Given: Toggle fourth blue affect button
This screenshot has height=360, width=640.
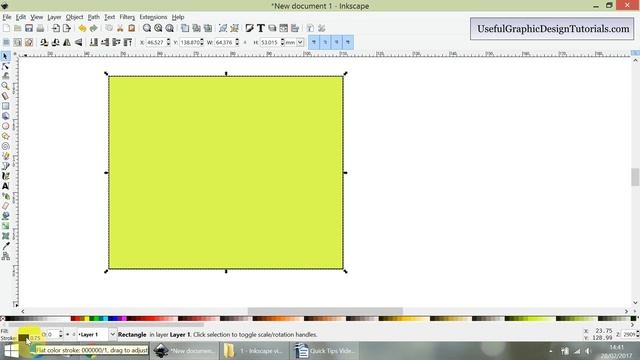Looking at the screenshot, I should [348, 42].
